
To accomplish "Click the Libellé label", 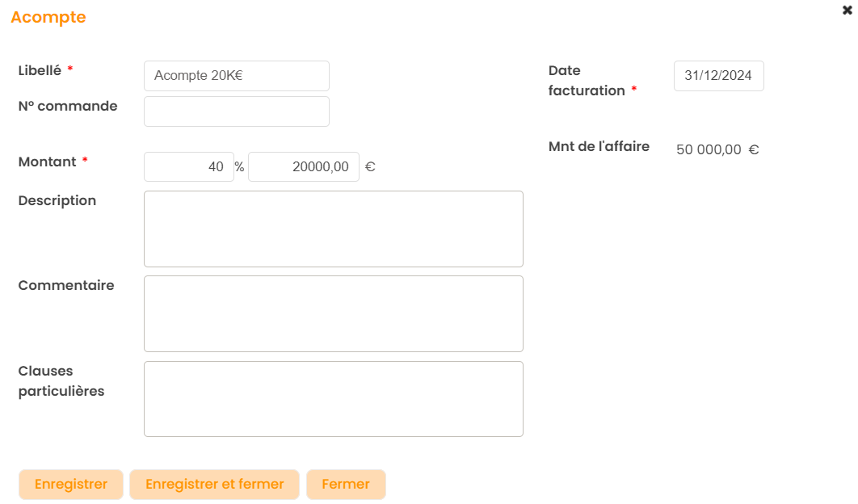I will 40,70.
